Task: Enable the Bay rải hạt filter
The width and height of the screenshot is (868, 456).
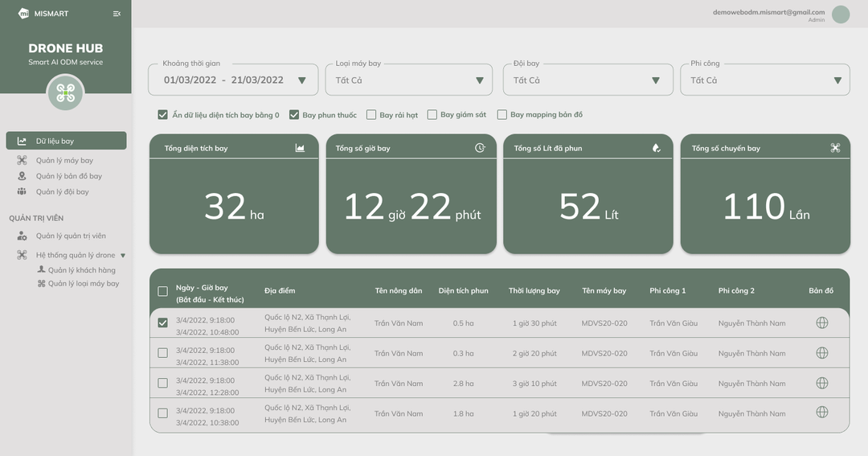Action: tap(371, 115)
